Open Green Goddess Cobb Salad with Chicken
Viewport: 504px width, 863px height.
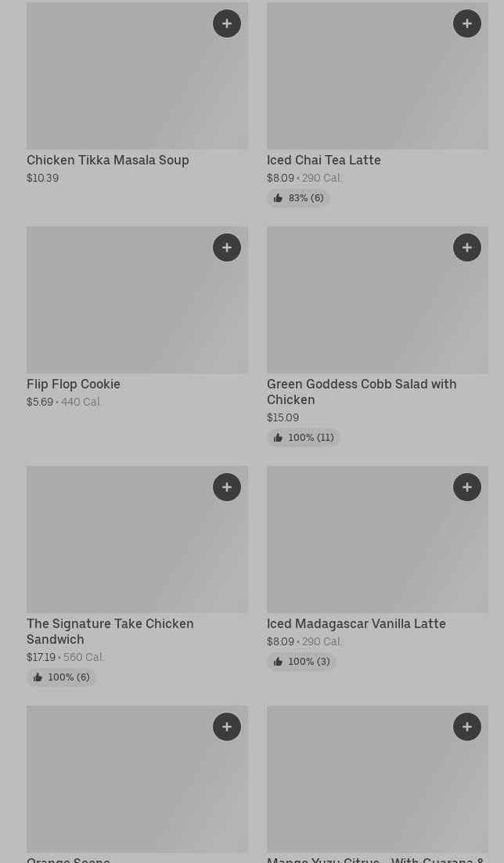point(362,392)
